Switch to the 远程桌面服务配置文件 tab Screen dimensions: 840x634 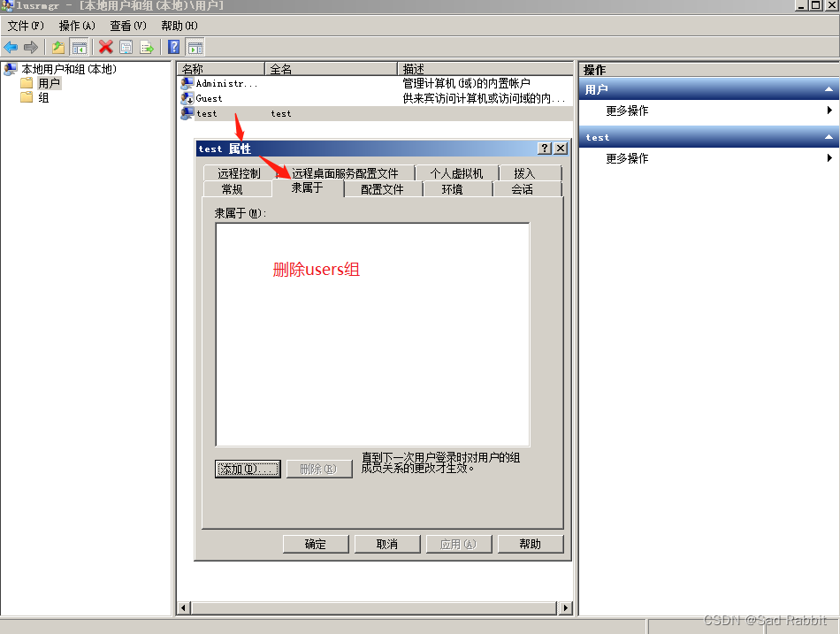pos(345,173)
